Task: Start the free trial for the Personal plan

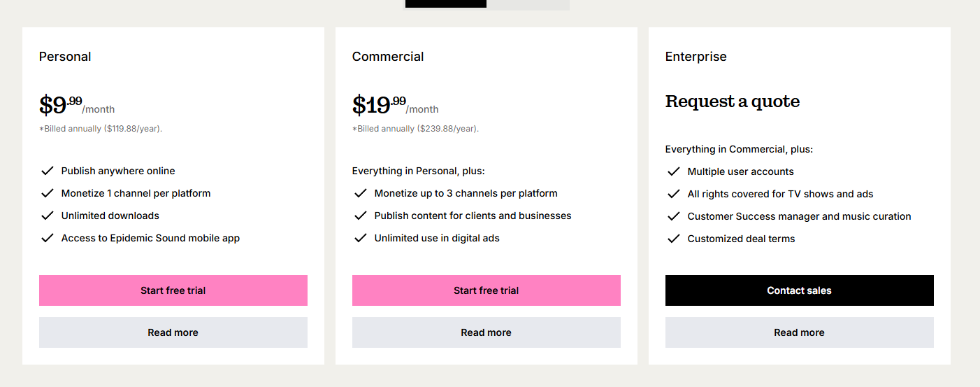Action: 173,290
